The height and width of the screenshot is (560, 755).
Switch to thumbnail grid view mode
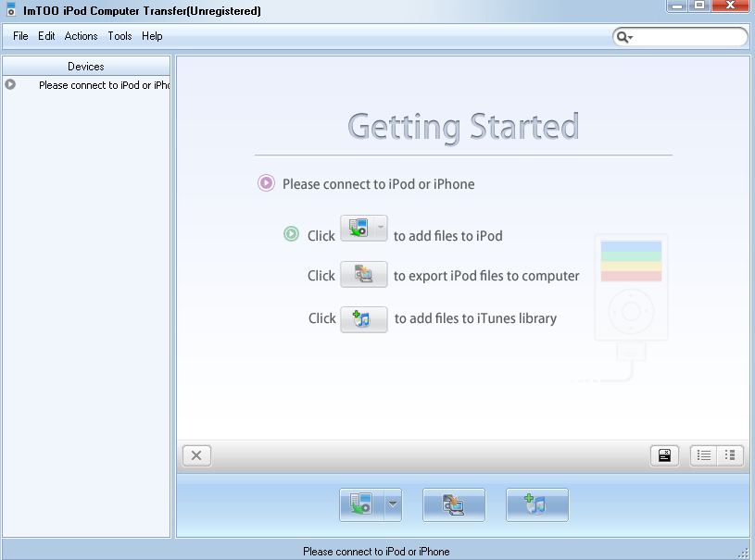(730, 455)
